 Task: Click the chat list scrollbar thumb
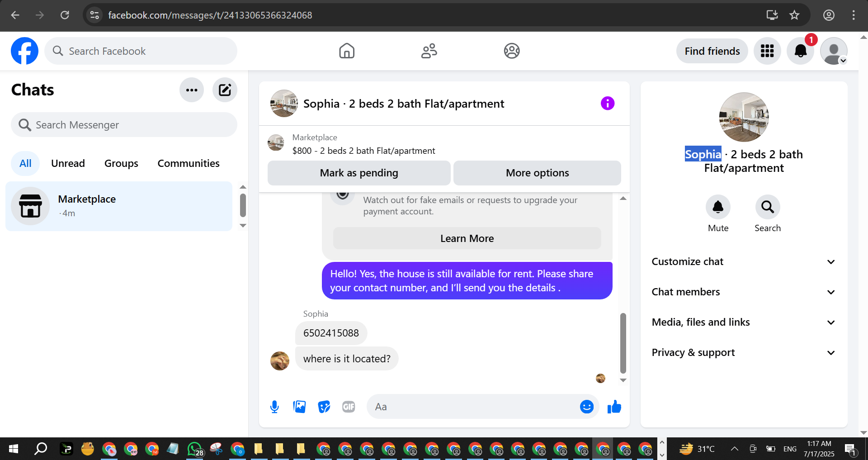[243, 205]
